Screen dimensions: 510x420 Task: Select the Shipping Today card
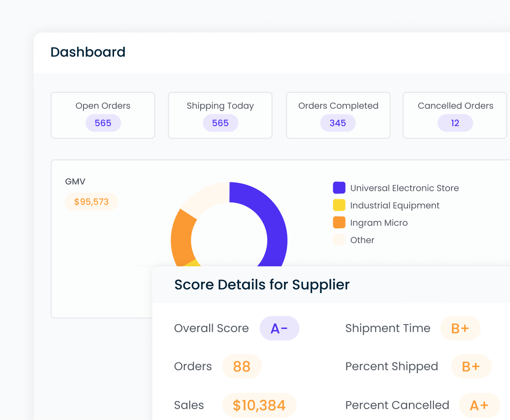pos(220,115)
